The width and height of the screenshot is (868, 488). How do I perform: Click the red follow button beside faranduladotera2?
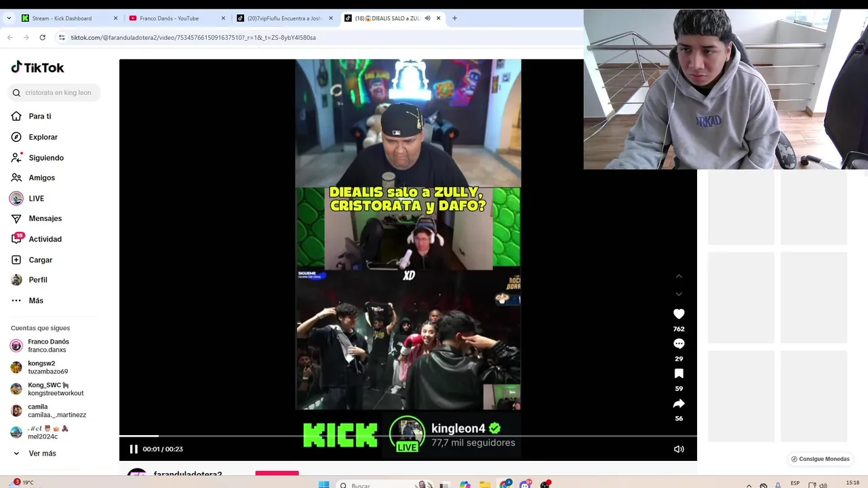pos(277,474)
